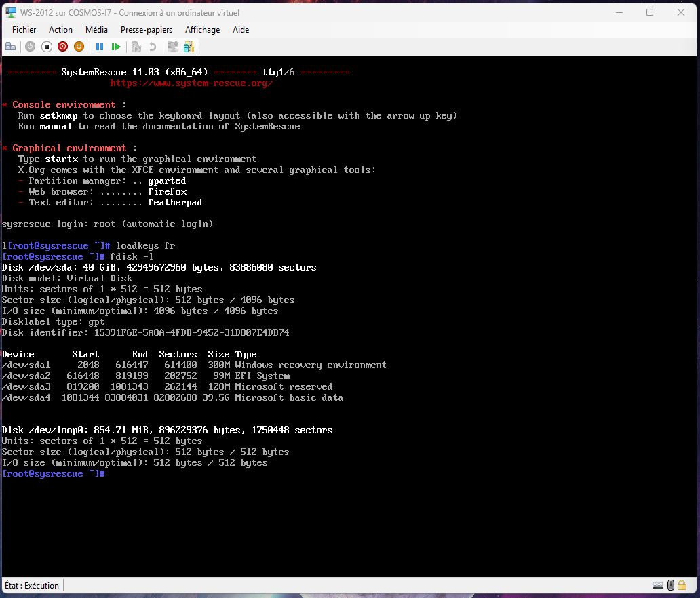This screenshot has height=598, width=700.
Task: Turn off the VM with the black square icon
Action: (47, 47)
